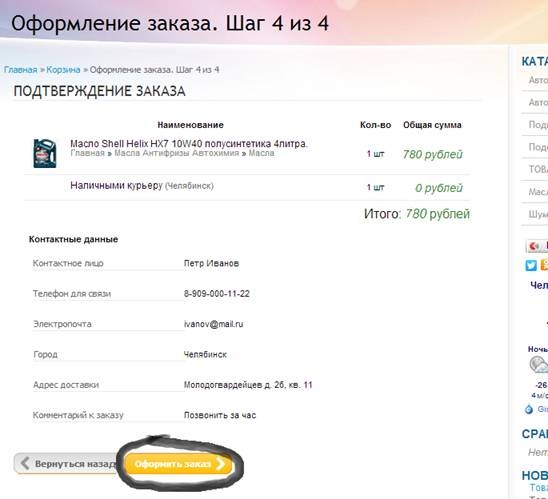
Task: Click the Комментарий к заказу label
Action: [78, 415]
